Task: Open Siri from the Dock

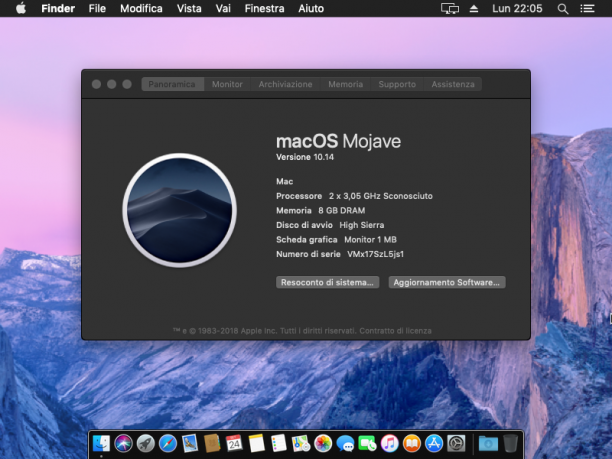Action: [123, 444]
